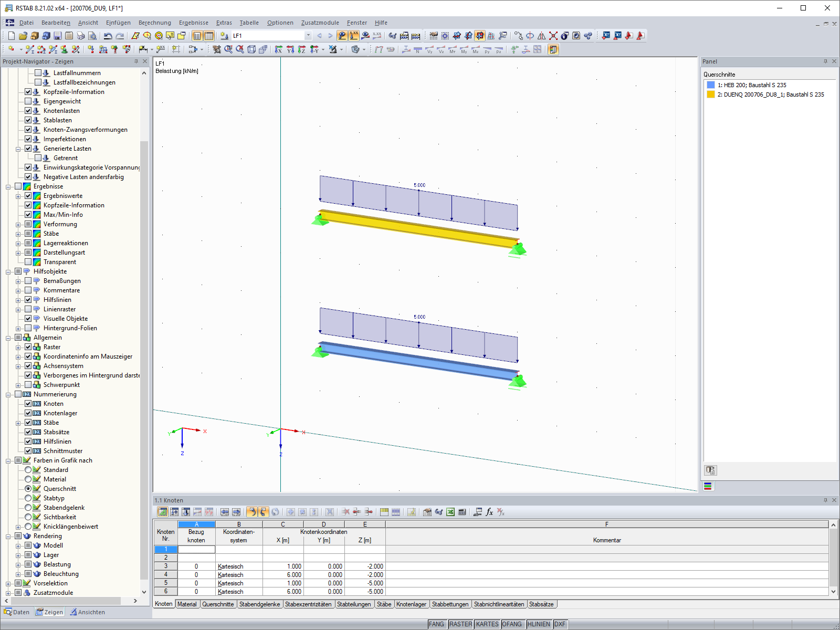Click the FANG button in the status bar
The height and width of the screenshot is (630, 840).
click(437, 624)
